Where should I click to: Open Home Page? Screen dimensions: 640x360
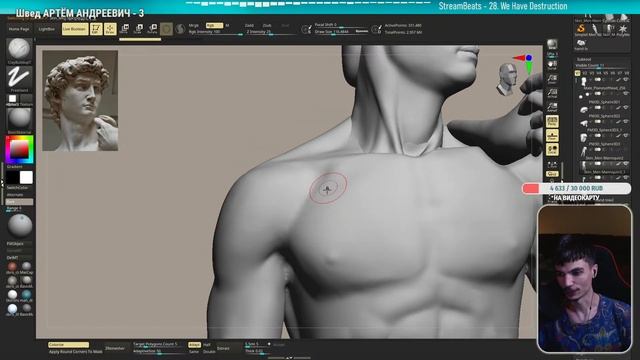tap(19, 29)
